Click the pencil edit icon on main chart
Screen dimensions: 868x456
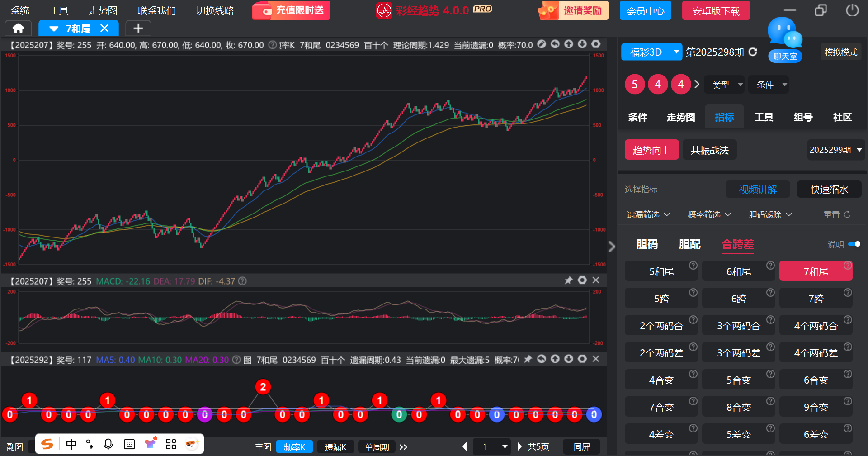[542, 44]
